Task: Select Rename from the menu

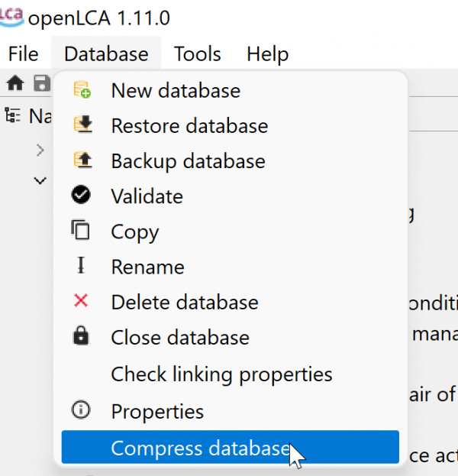Action: click(231, 267)
